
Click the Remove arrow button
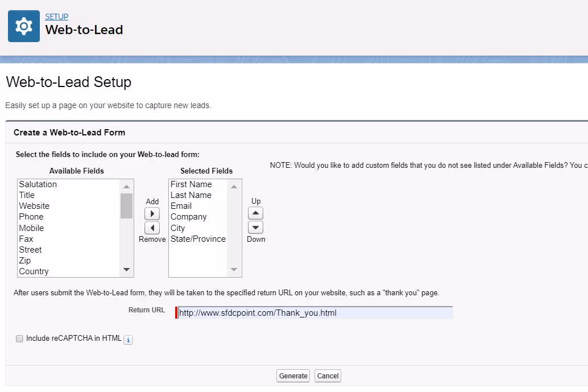point(152,228)
